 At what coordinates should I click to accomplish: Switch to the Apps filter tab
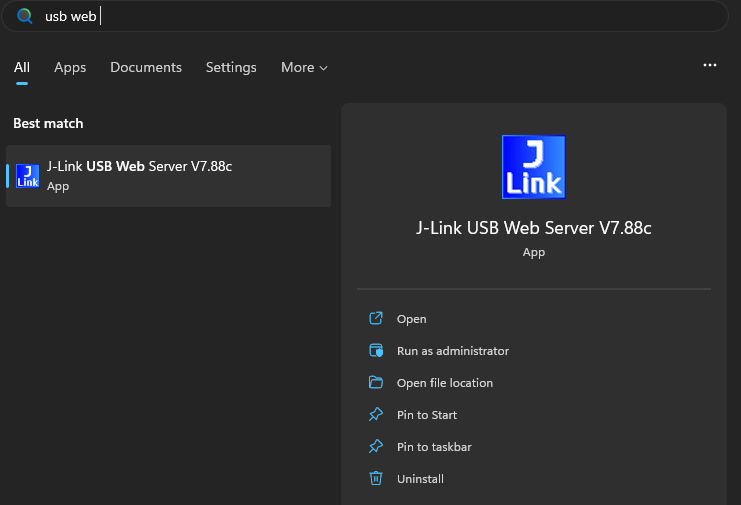tap(70, 67)
